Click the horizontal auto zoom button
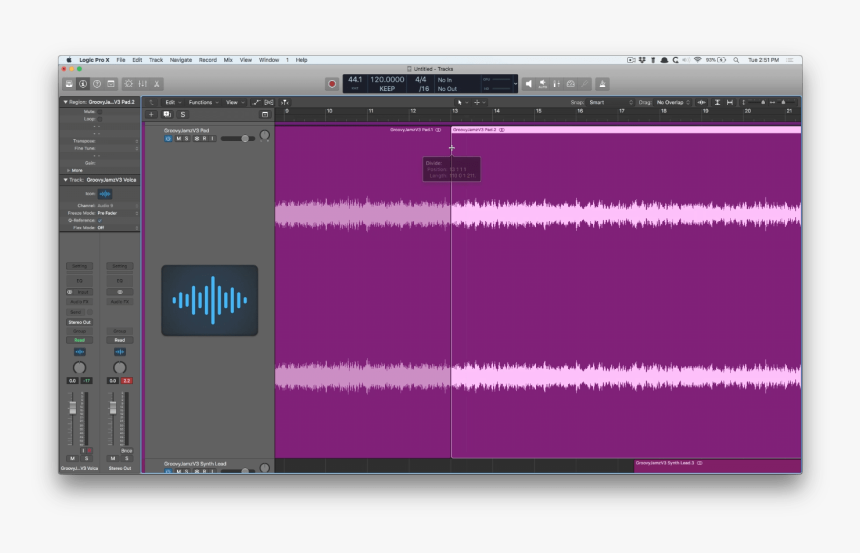This screenshot has width=860, height=553. coord(729,102)
